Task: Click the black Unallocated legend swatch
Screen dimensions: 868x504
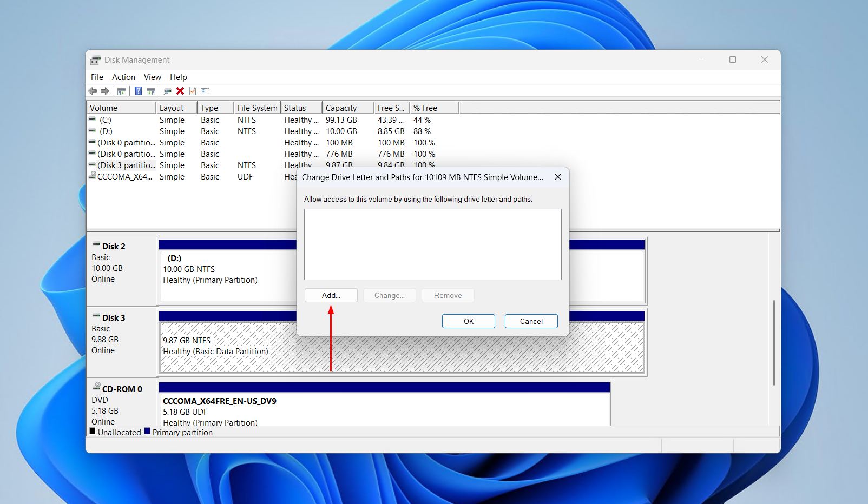Action: click(x=93, y=431)
